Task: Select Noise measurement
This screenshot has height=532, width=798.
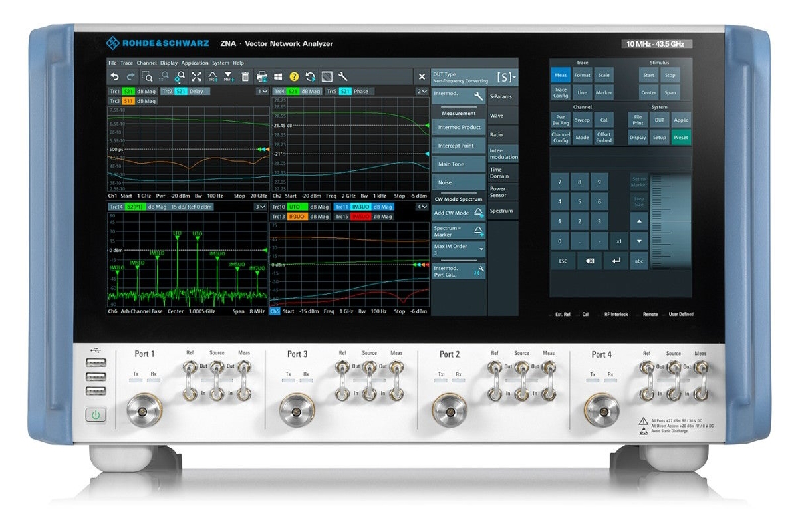Action: (459, 182)
